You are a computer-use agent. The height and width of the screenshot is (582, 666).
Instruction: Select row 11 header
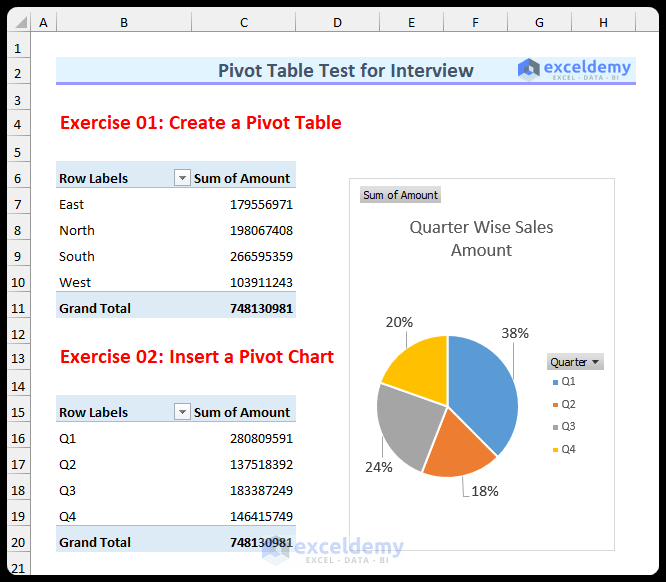pyautogui.click(x=15, y=308)
